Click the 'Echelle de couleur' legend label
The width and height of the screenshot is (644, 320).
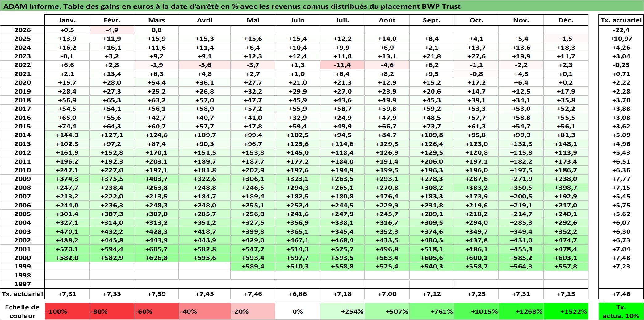[22, 311]
